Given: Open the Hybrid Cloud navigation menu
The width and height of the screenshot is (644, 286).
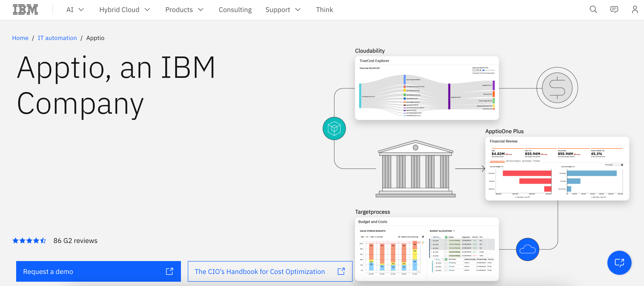Looking at the screenshot, I should point(125,10).
